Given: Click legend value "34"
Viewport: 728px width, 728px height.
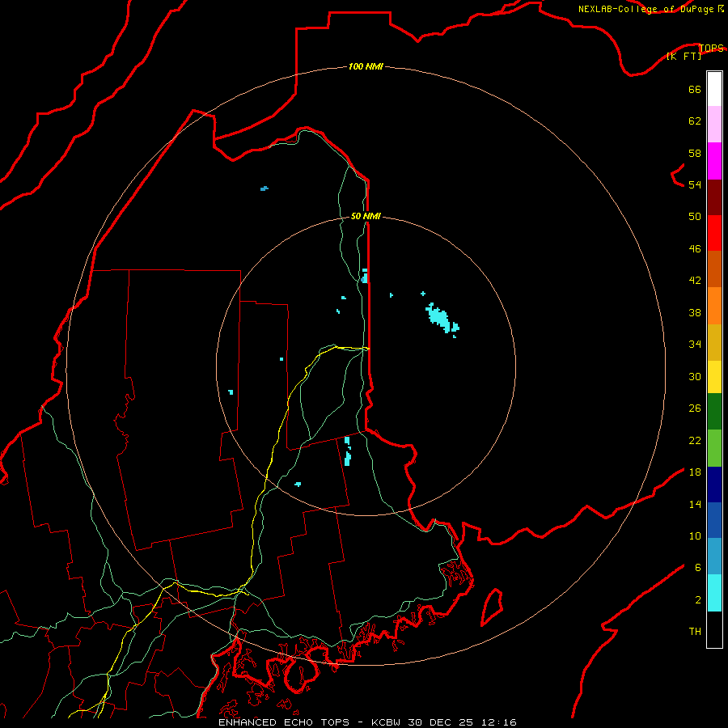Looking at the screenshot, I should (695, 345).
